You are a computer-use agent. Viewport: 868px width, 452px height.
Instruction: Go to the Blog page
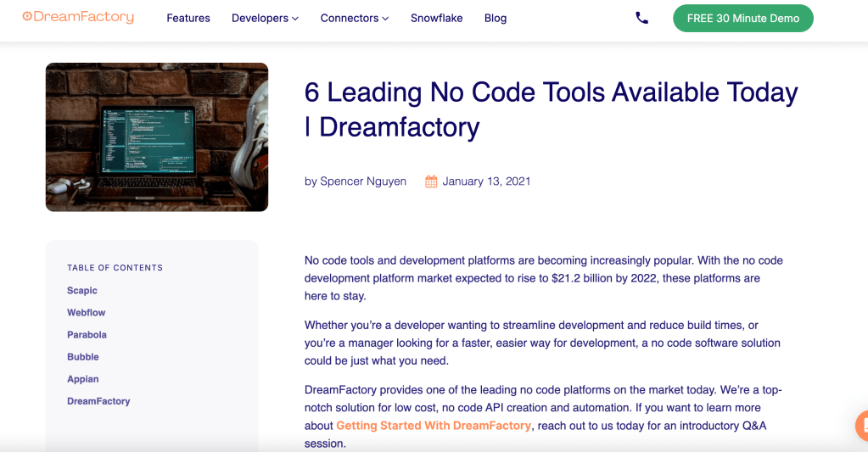pos(495,18)
